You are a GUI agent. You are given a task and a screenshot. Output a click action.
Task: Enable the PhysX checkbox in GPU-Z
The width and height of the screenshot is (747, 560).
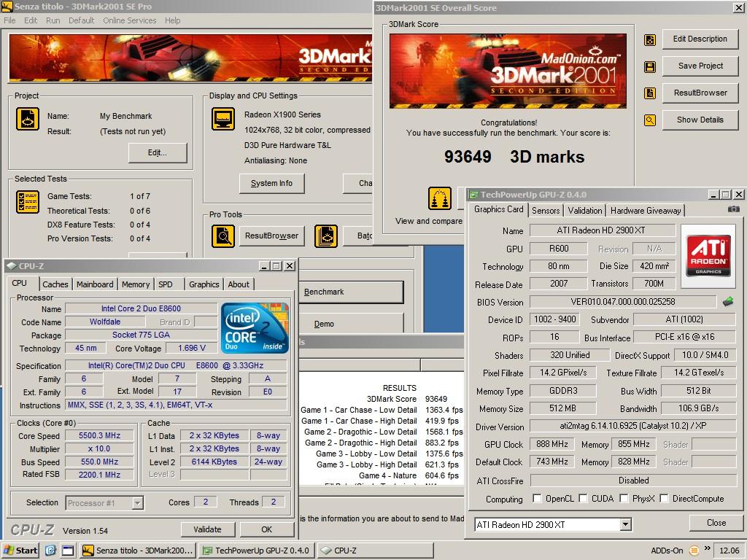(624, 498)
